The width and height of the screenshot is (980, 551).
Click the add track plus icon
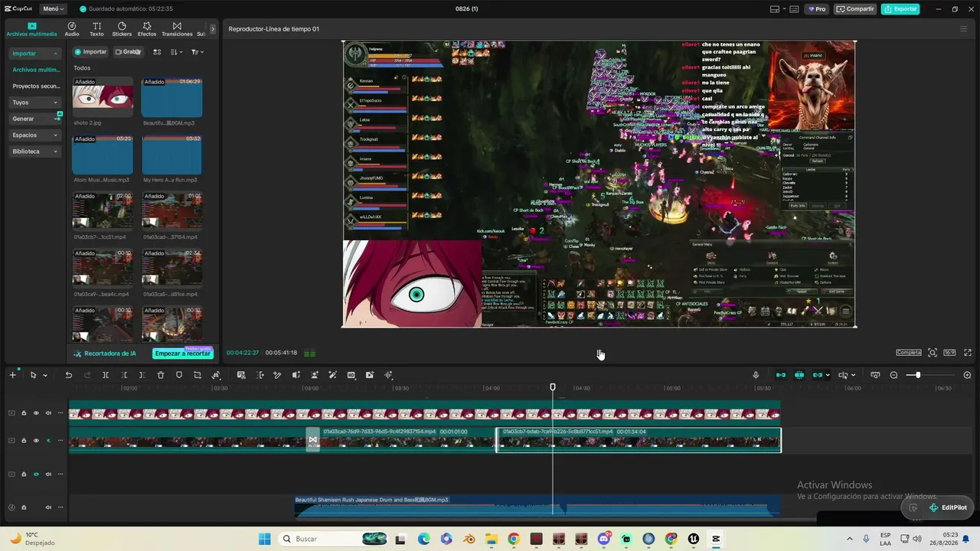click(x=12, y=375)
